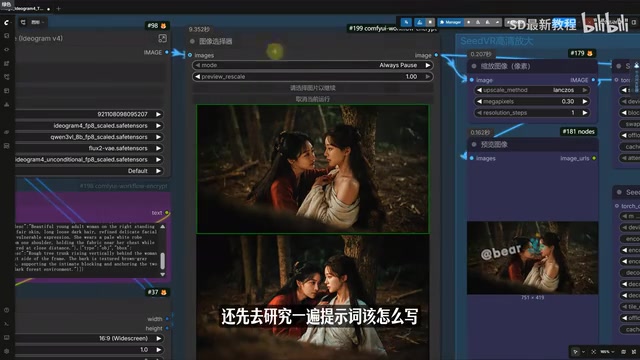Select the first green-bordered preview image
The height and width of the screenshot is (360, 640).
313,169
